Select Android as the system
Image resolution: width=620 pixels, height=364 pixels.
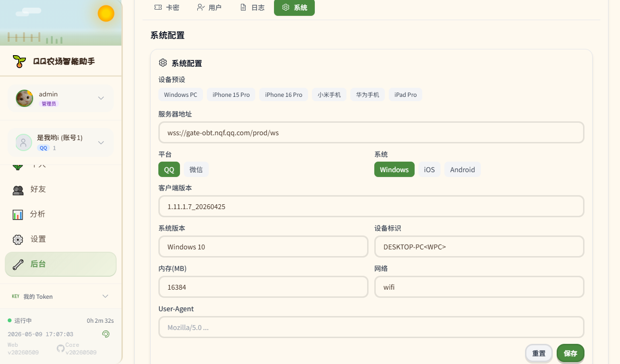[463, 170]
